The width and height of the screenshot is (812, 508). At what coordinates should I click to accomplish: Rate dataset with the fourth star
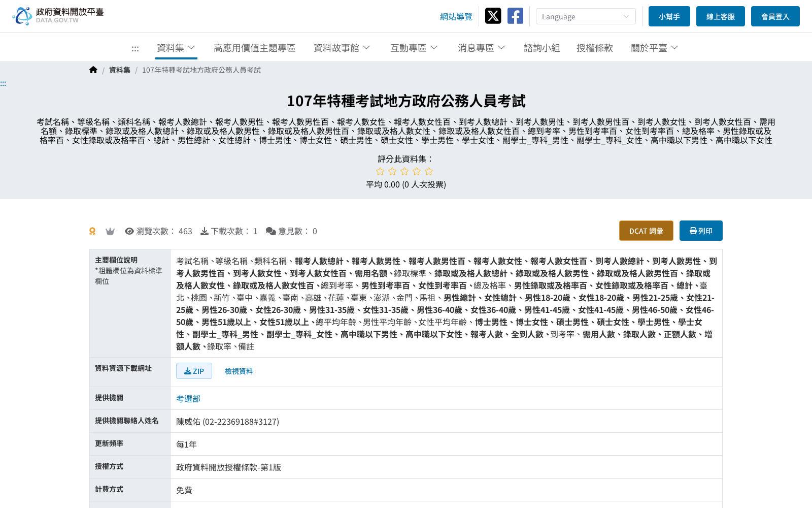click(x=417, y=171)
